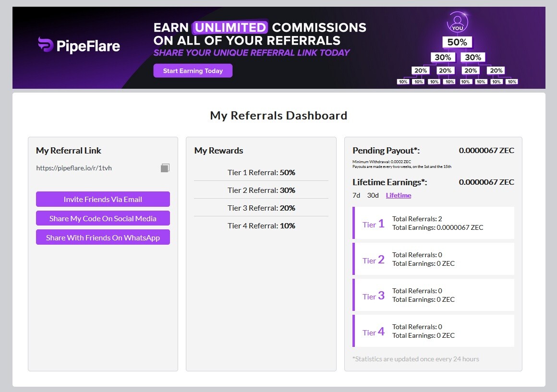Click the UNLIMITED highlighted word in the banner
Image resolution: width=557 pixels, height=392 pixels.
(230, 27)
